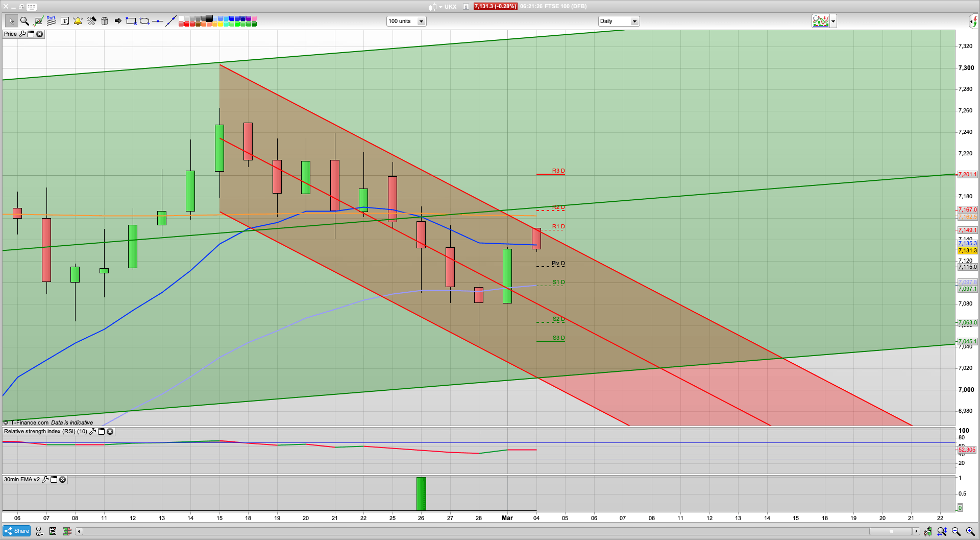
Task: Choose the purple color swatch
Action: [249, 18]
